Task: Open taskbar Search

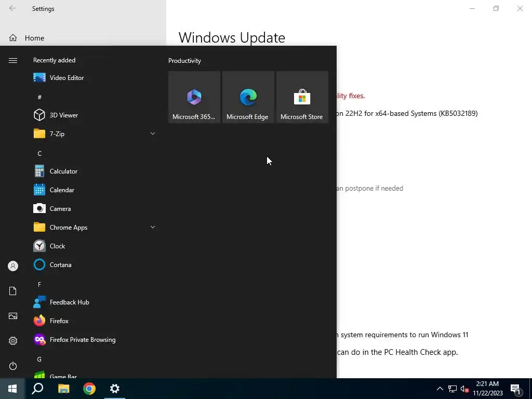Action: pyautogui.click(x=37, y=389)
